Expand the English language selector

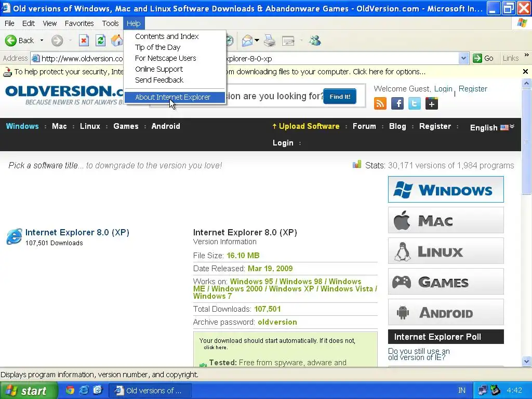pyautogui.click(x=492, y=128)
